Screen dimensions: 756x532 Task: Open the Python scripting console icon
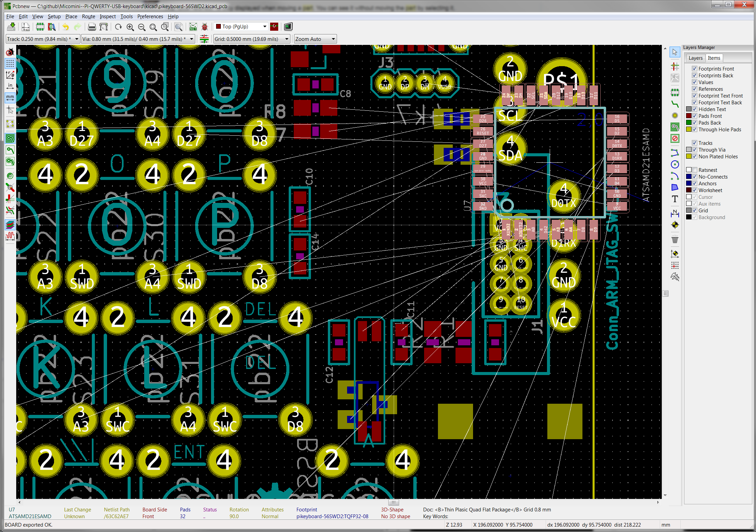[288, 27]
